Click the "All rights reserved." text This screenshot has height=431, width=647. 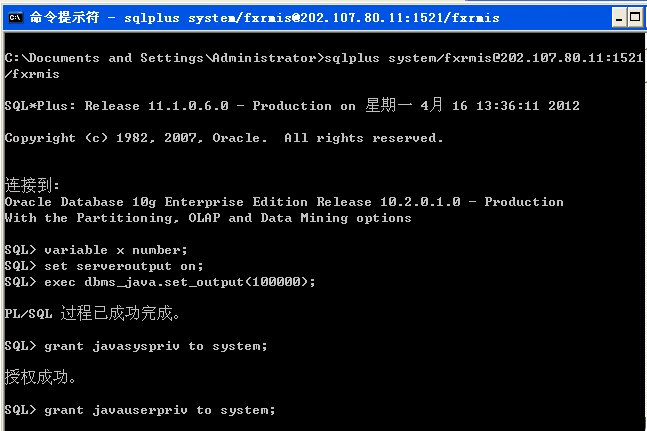tap(364, 138)
